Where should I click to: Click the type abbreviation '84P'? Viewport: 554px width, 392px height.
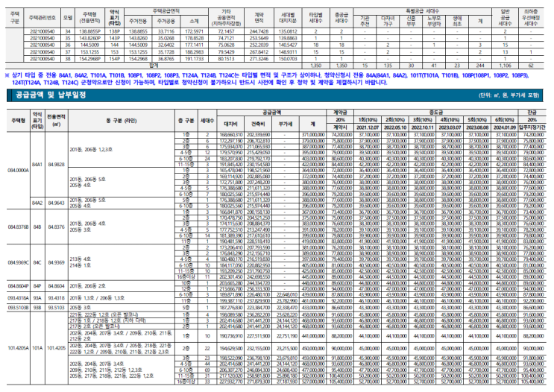(37, 286)
